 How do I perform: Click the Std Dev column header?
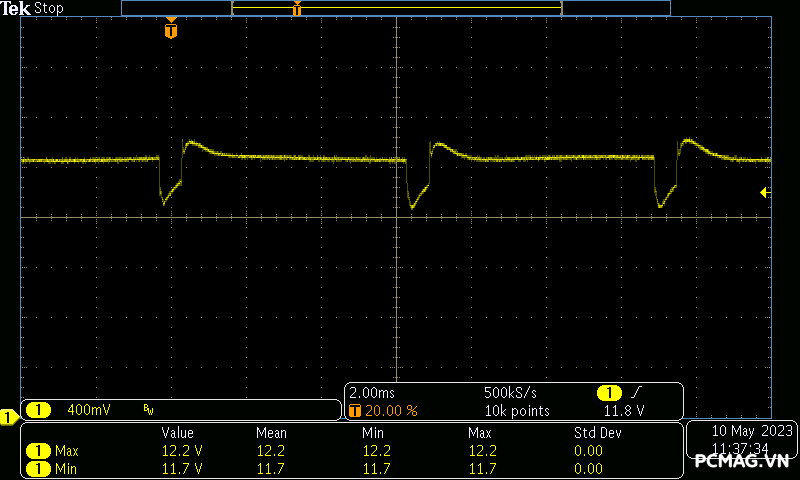(597, 433)
